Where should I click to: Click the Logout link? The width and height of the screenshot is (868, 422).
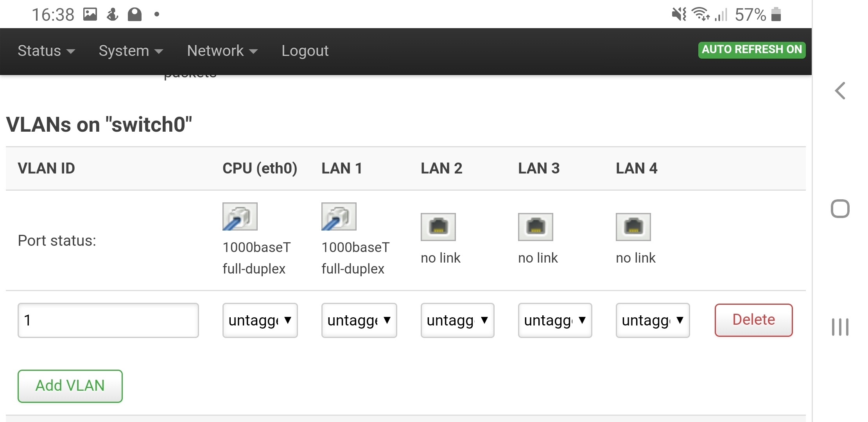(x=305, y=51)
